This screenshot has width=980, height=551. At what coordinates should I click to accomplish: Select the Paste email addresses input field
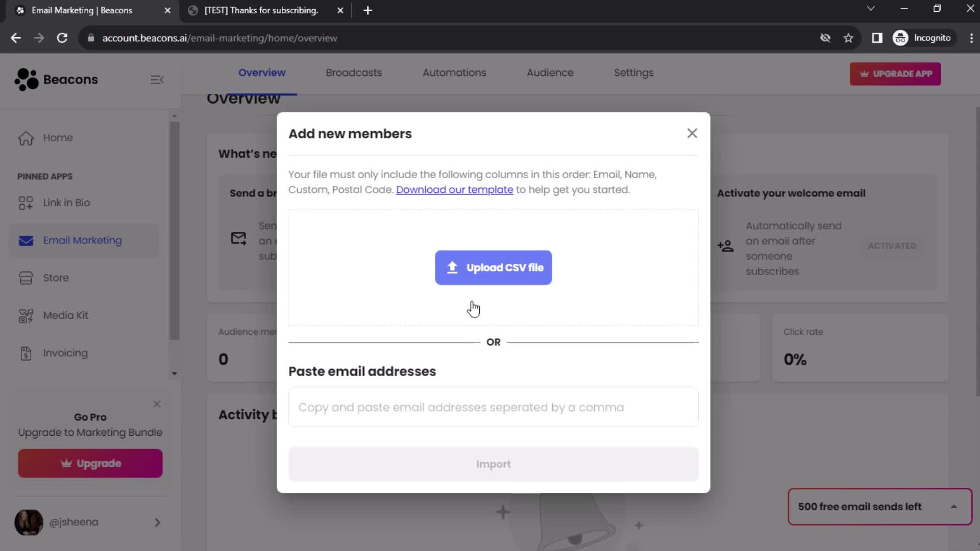(x=494, y=407)
